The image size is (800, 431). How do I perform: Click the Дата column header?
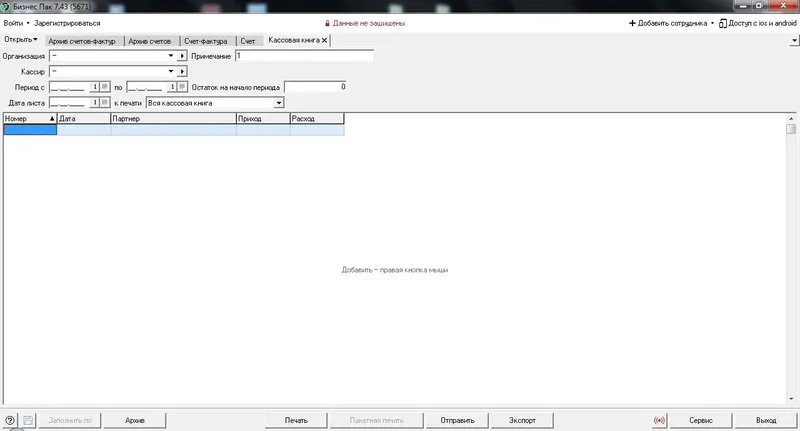[x=84, y=118]
